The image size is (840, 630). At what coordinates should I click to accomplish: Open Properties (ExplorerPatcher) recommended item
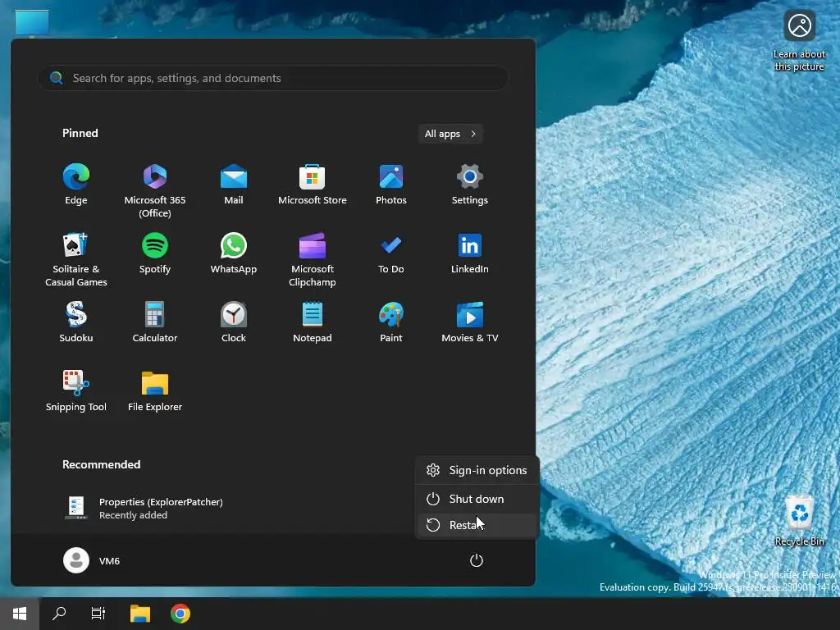pos(144,508)
